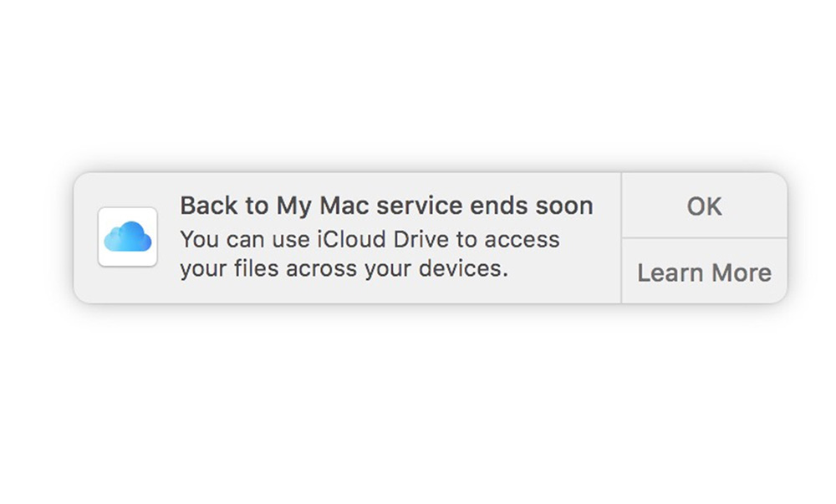
Task: Click the iCloud Drive message body text
Action: [370, 254]
